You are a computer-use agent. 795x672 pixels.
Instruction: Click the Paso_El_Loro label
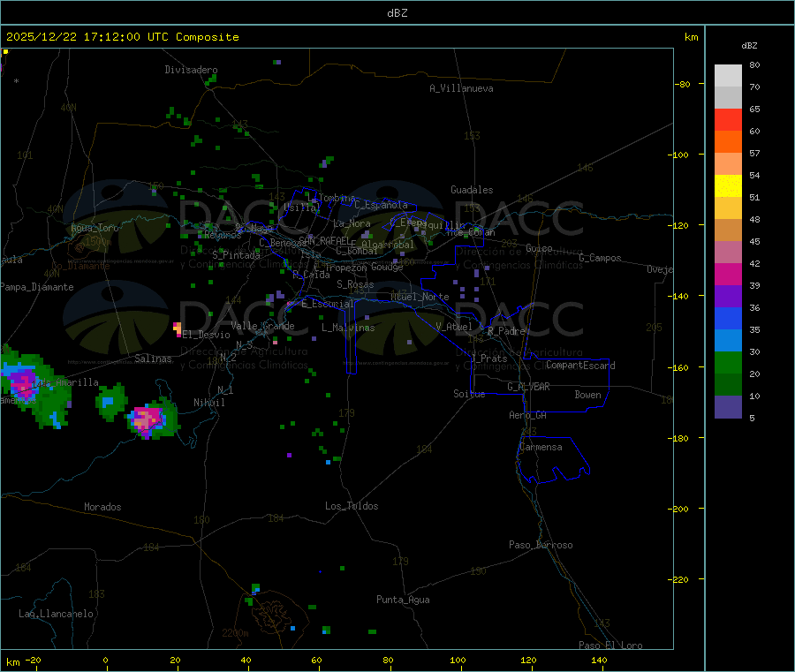[x=611, y=646]
